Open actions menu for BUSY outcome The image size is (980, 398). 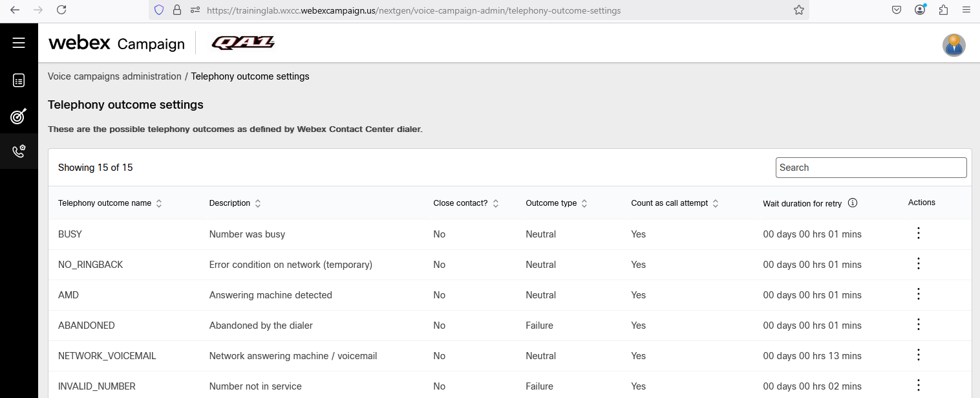[918, 234]
